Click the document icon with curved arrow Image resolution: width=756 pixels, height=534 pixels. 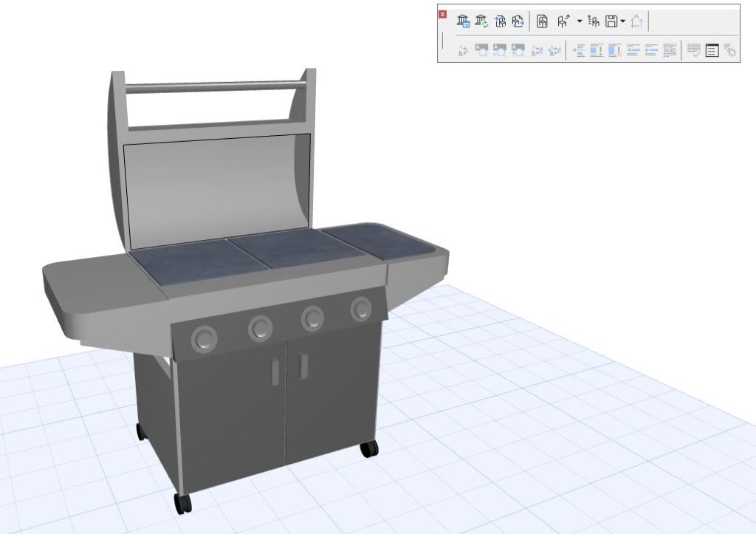(498, 21)
